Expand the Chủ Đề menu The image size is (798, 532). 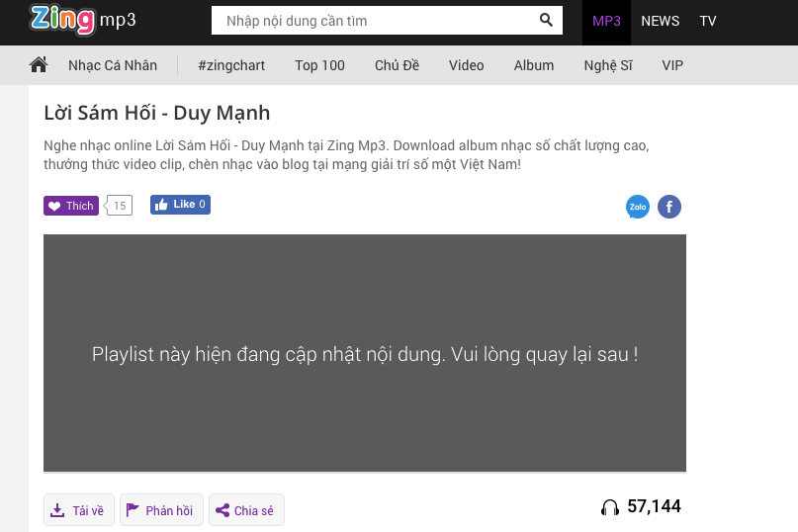click(x=397, y=65)
